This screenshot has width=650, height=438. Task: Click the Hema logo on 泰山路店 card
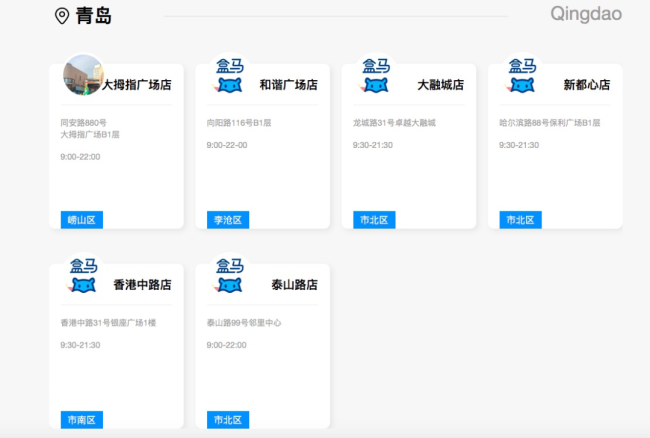coord(229,276)
